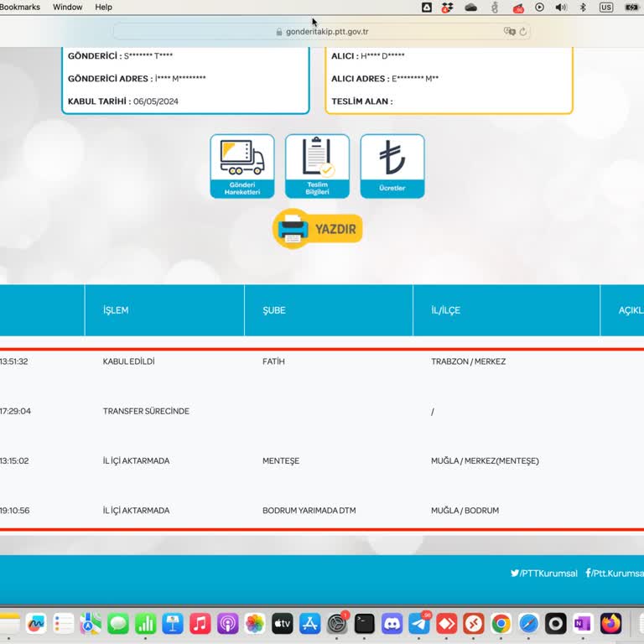Select the KABUL EDİLDİ cell

(128, 361)
